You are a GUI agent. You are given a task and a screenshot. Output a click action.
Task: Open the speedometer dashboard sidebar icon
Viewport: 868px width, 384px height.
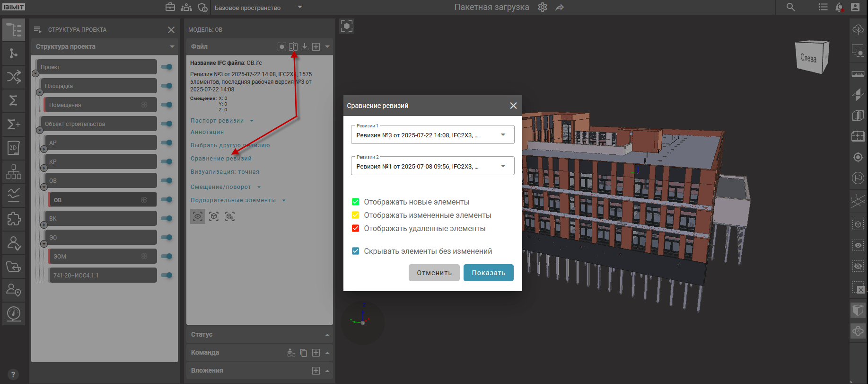click(14, 313)
